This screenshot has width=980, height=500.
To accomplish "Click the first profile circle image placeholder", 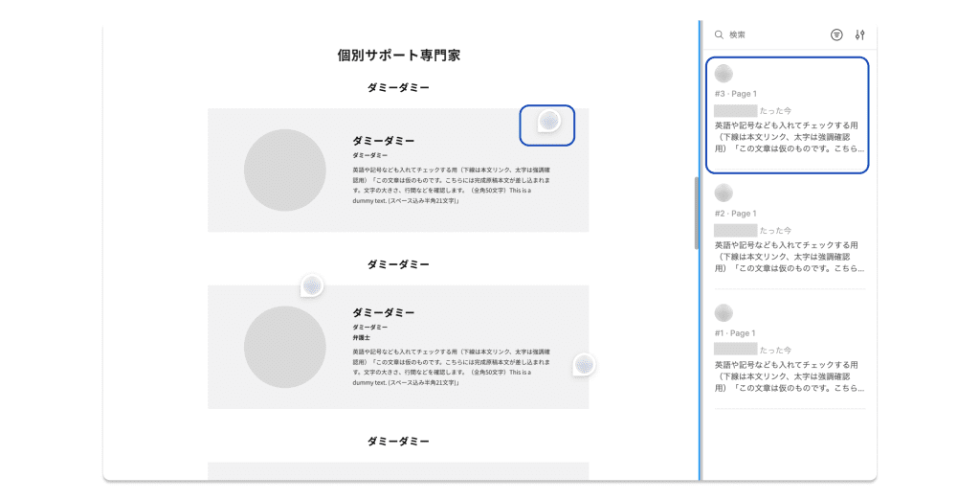I will tap(285, 170).
